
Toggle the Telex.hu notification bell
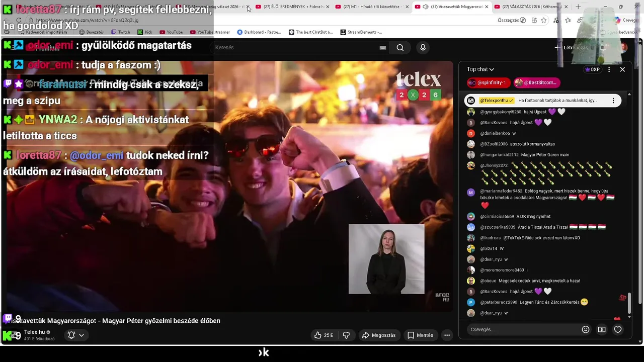tap(76, 335)
